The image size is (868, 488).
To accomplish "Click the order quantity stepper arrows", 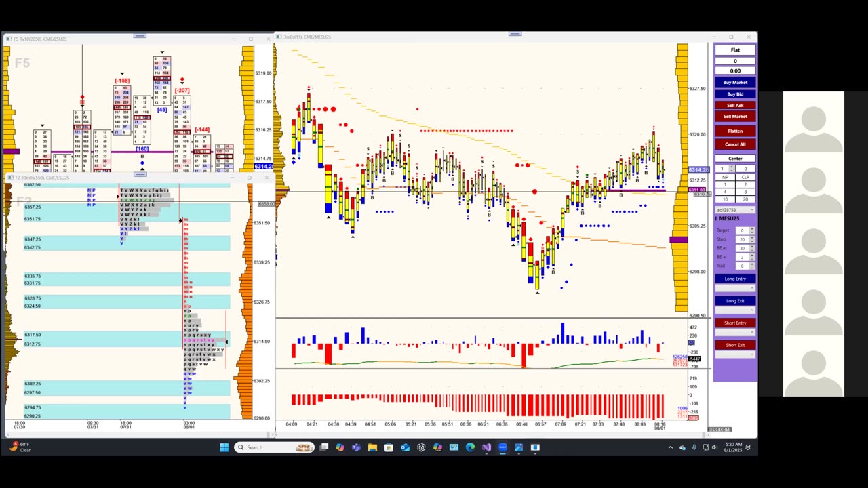I will pyautogui.click(x=732, y=168).
